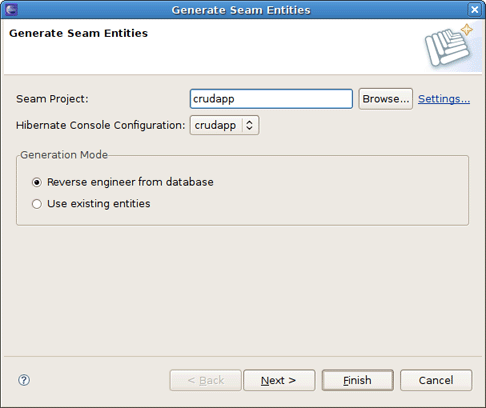This screenshot has width=486, height=408.
Task: Click the Seam Project text field
Action: point(271,99)
